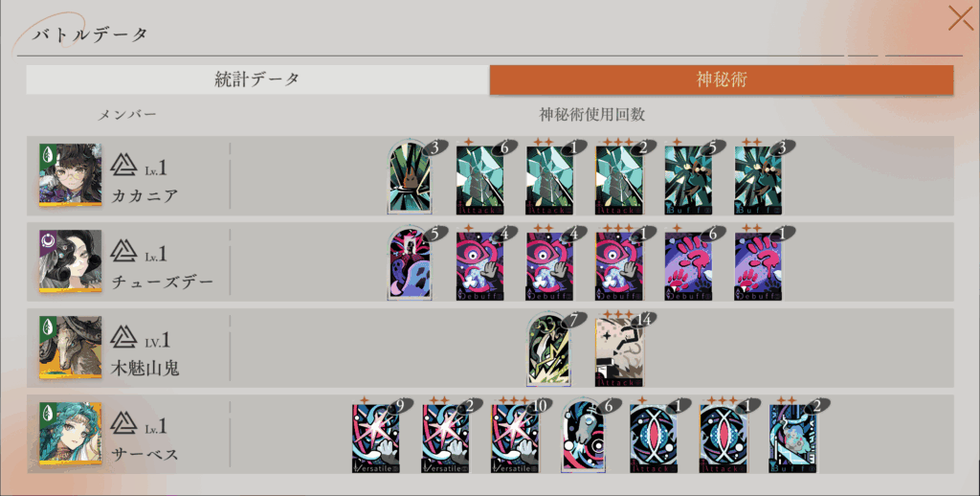Click カカニア's character portrait
The width and height of the screenshot is (980, 496).
coord(70,174)
